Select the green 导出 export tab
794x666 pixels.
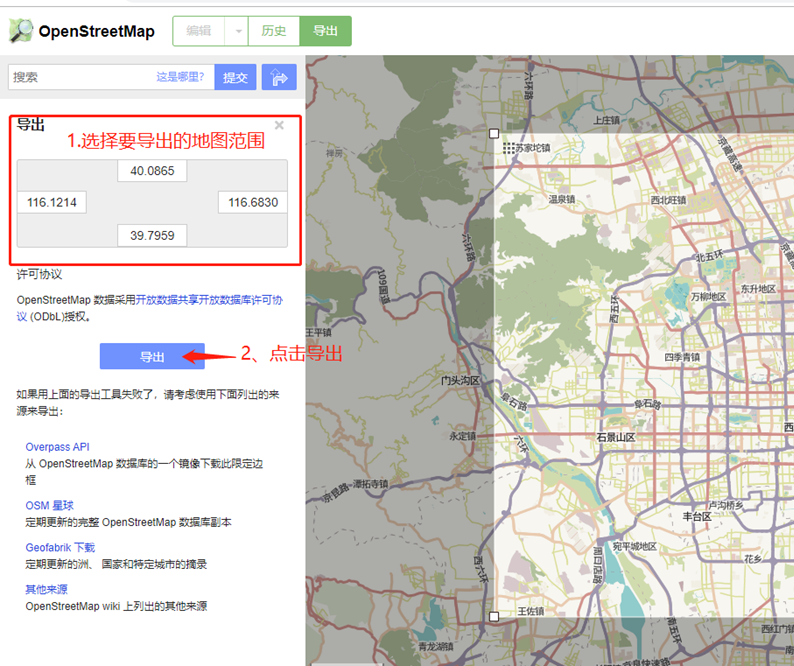coord(326,31)
